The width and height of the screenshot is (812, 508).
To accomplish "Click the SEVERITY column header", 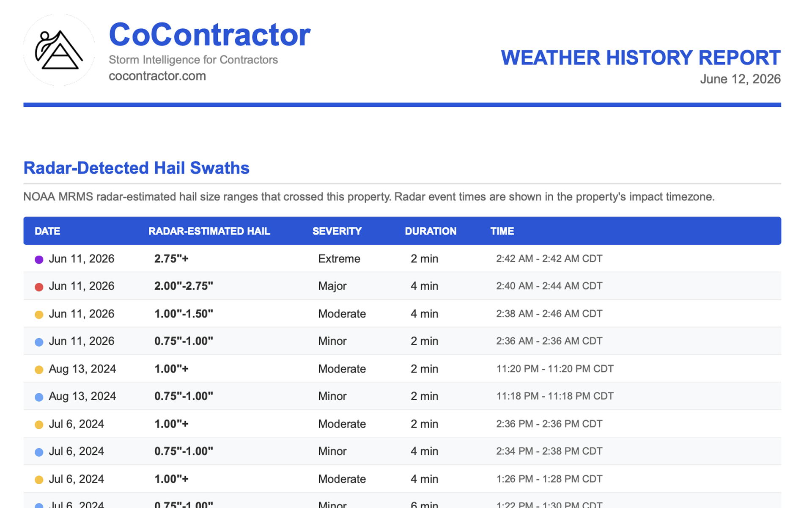I will click(x=337, y=231).
